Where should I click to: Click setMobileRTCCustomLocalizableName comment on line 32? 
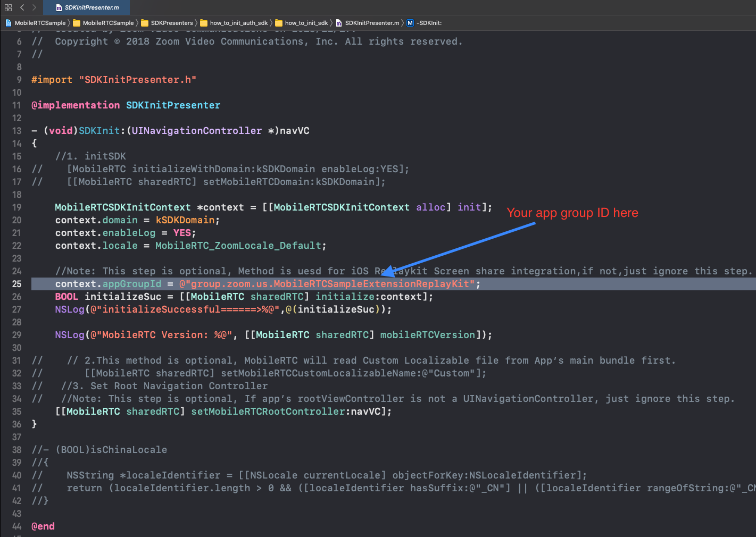pos(321,373)
